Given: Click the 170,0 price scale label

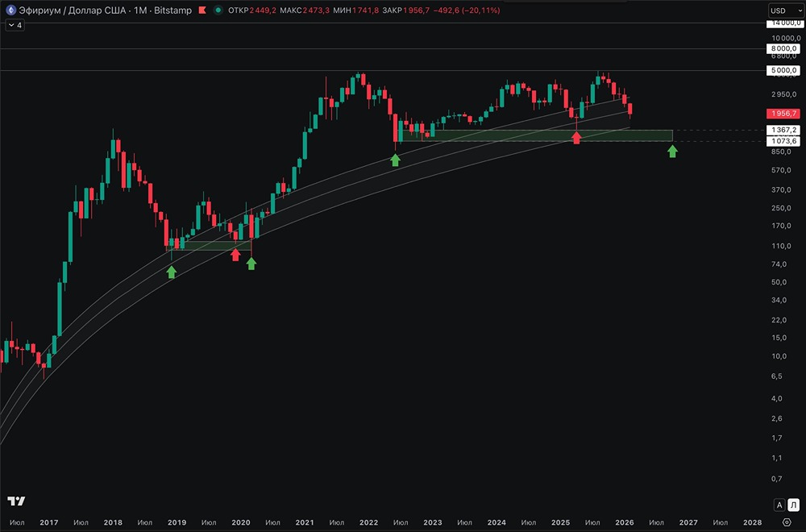Looking at the screenshot, I should tap(781, 226).
